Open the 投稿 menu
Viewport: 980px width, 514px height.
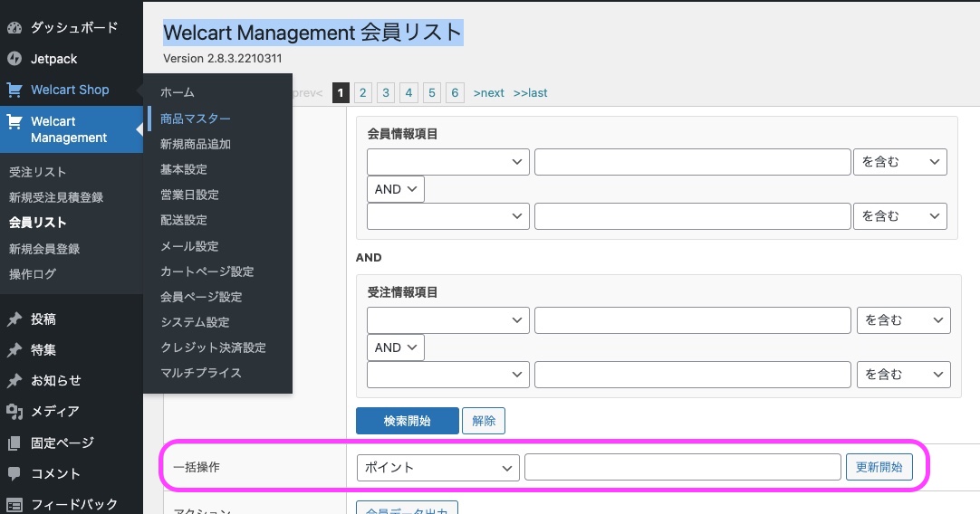[x=43, y=319]
